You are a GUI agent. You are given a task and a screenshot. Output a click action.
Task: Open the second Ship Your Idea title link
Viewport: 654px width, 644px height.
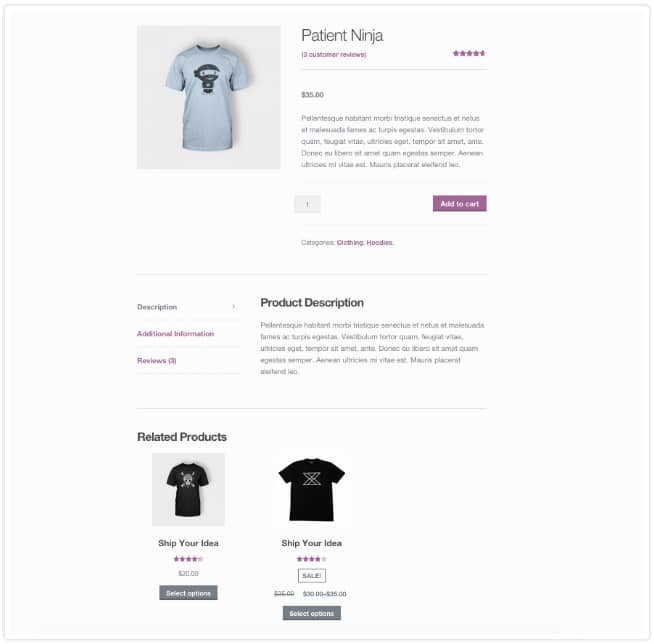pos(312,543)
